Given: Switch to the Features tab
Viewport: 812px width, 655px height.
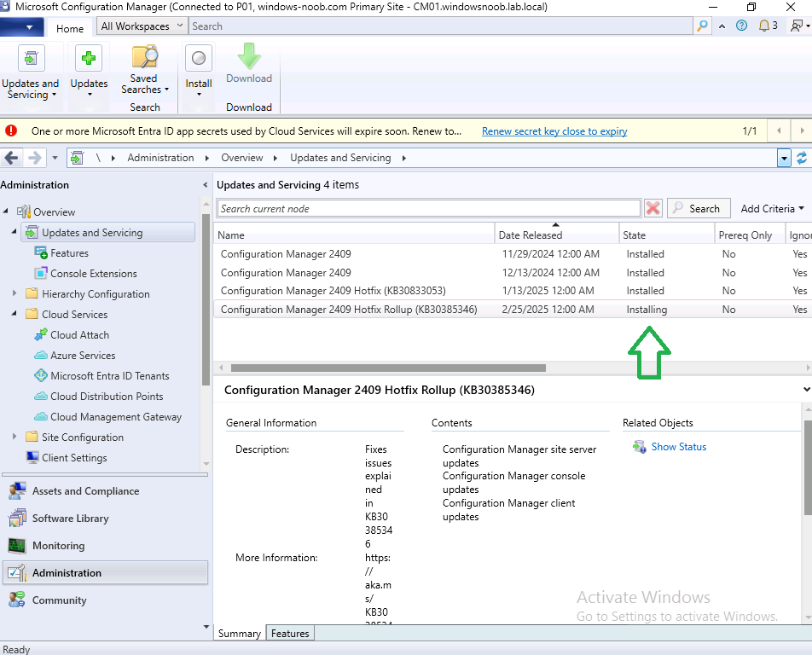Looking at the screenshot, I should tap(290, 634).
